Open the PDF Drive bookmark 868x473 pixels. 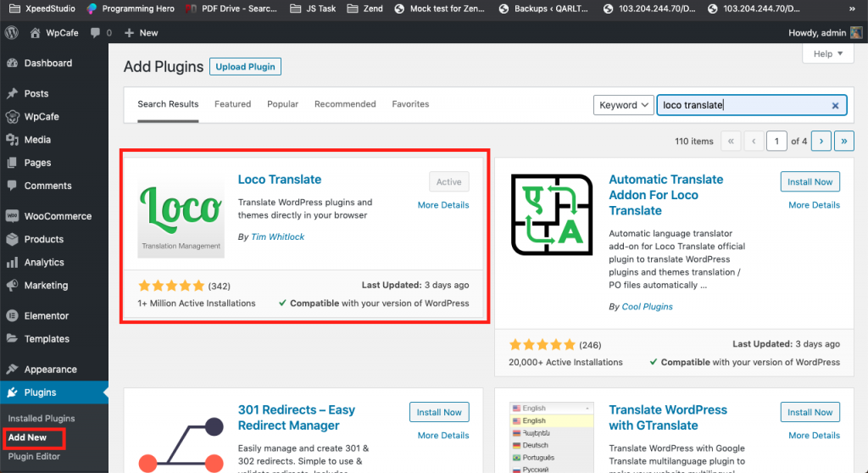point(231,8)
